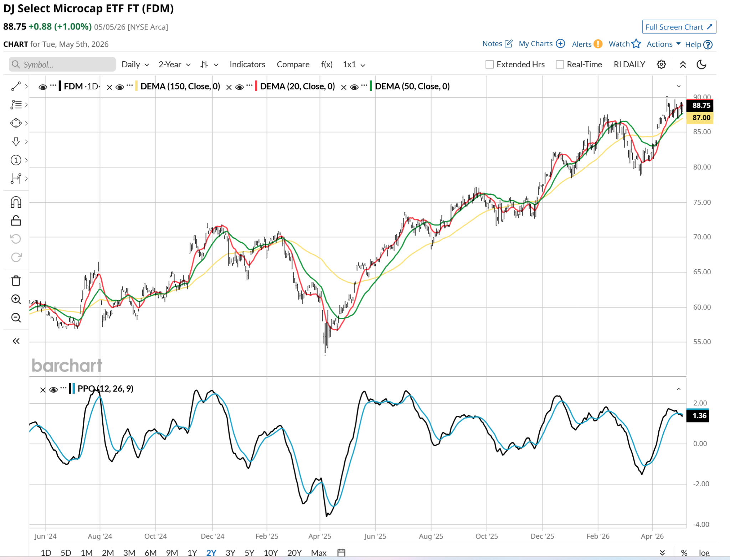Enable the Extended Hrs checkbox
730x560 pixels.
tap(489, 64)
